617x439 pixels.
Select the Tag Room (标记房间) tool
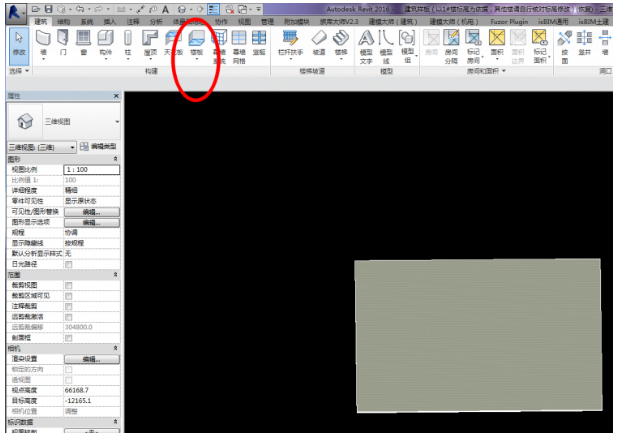click(x=473, y=46)
